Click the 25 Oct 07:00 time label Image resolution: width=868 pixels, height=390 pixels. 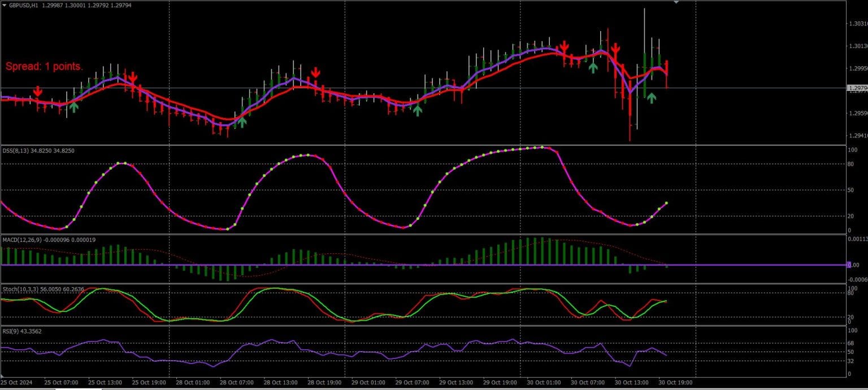60,383
